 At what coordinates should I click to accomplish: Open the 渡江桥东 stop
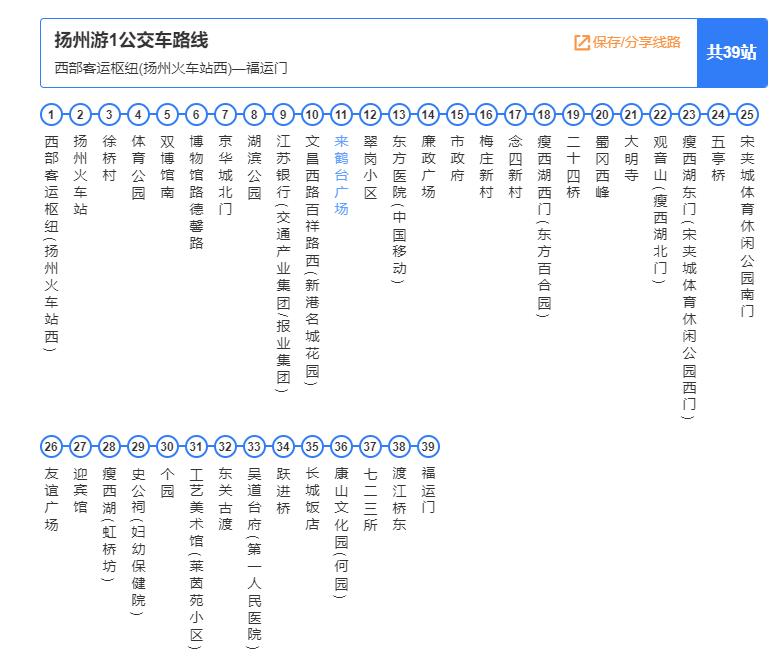pos(399,499)
